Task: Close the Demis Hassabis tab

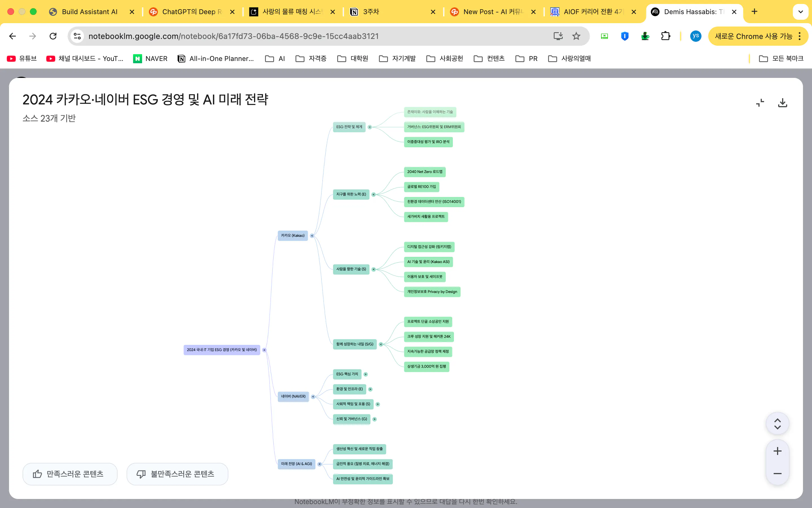Action: 734,12
